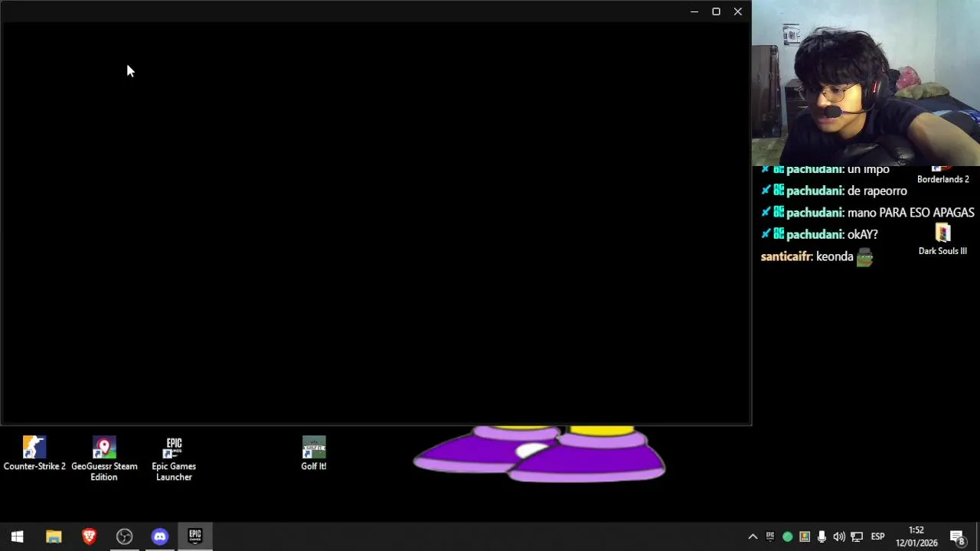Click the green circle tray icon
This screenshot has width=980, height=551.
tap(787, 536)
